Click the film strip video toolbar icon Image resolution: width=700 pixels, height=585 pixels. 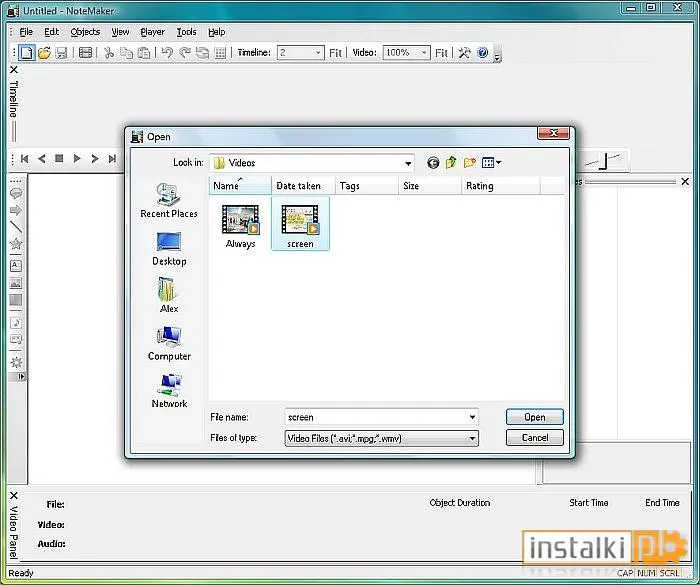(85, 53)
